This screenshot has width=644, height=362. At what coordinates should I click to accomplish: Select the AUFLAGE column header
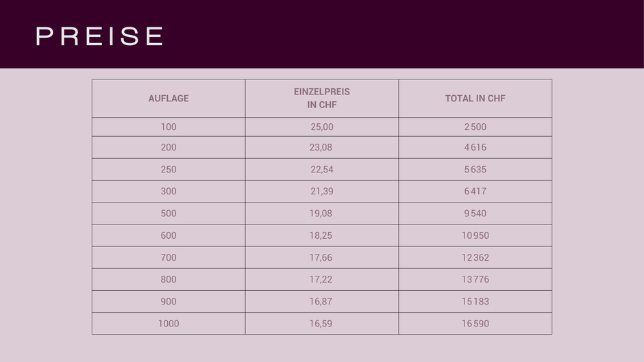point(169,99)
